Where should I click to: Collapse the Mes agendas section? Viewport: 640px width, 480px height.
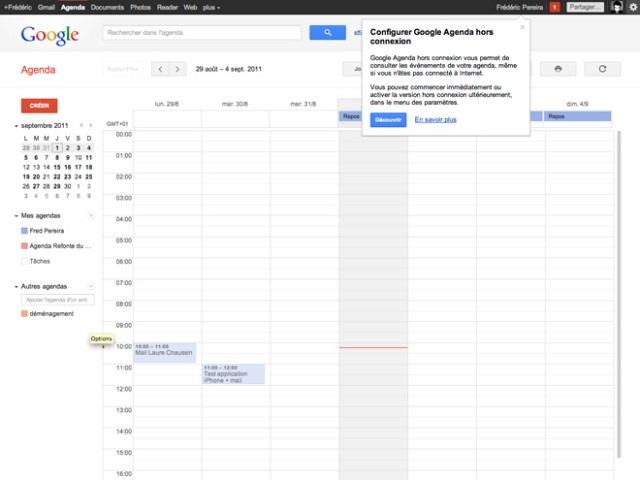16,216
